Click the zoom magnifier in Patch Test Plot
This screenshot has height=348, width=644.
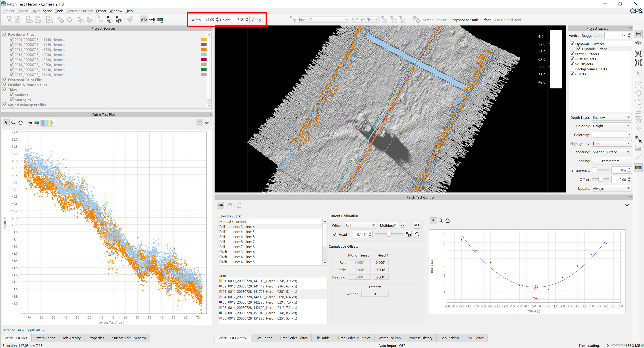tap(13, 123)
